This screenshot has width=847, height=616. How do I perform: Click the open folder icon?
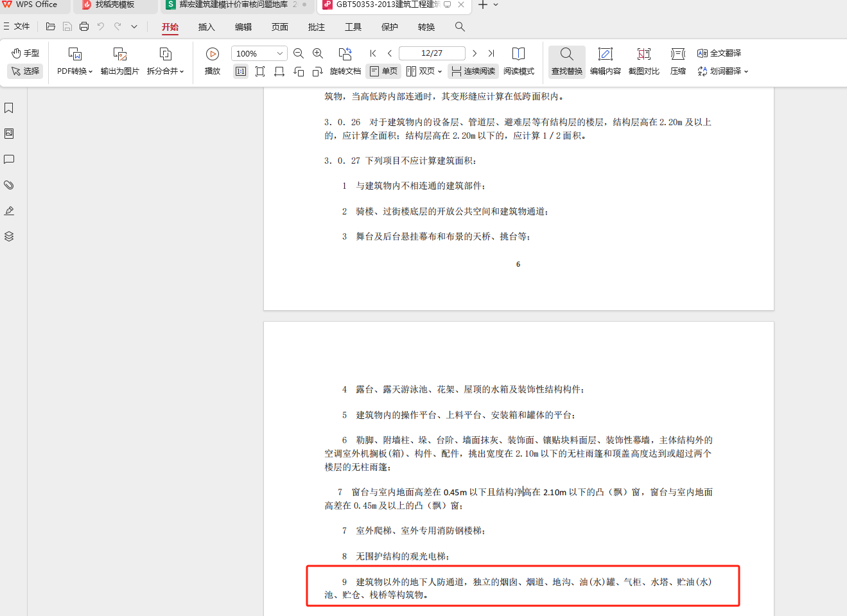point(51,26)
